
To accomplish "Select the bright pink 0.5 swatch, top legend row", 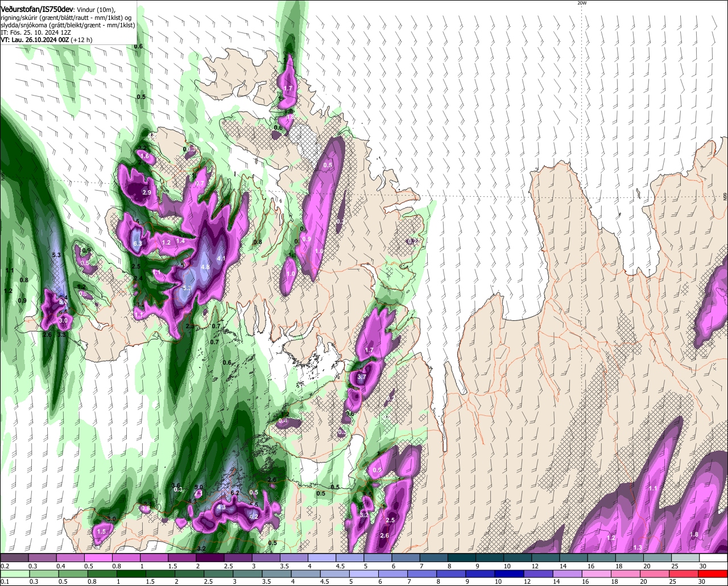I will (98, 558).
